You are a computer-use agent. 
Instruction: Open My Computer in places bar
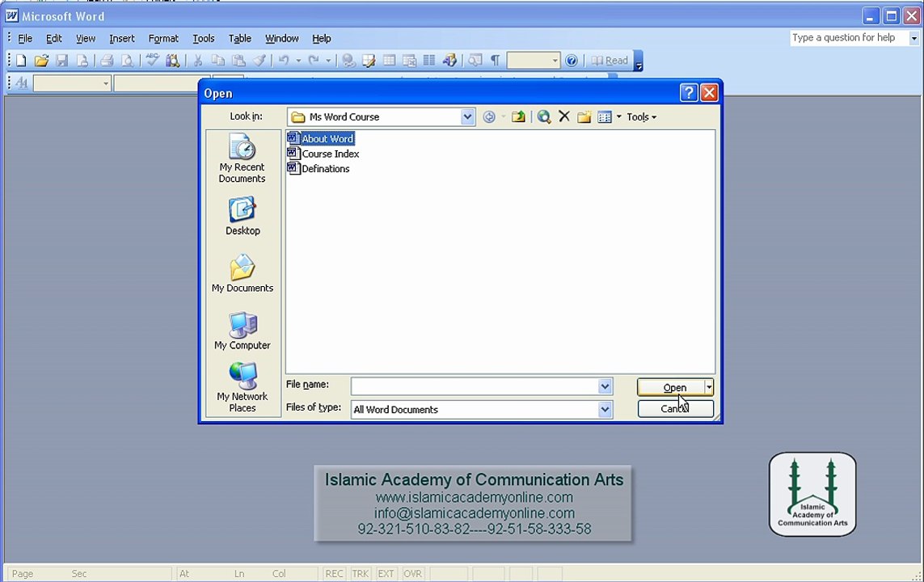tap(243, 331)
